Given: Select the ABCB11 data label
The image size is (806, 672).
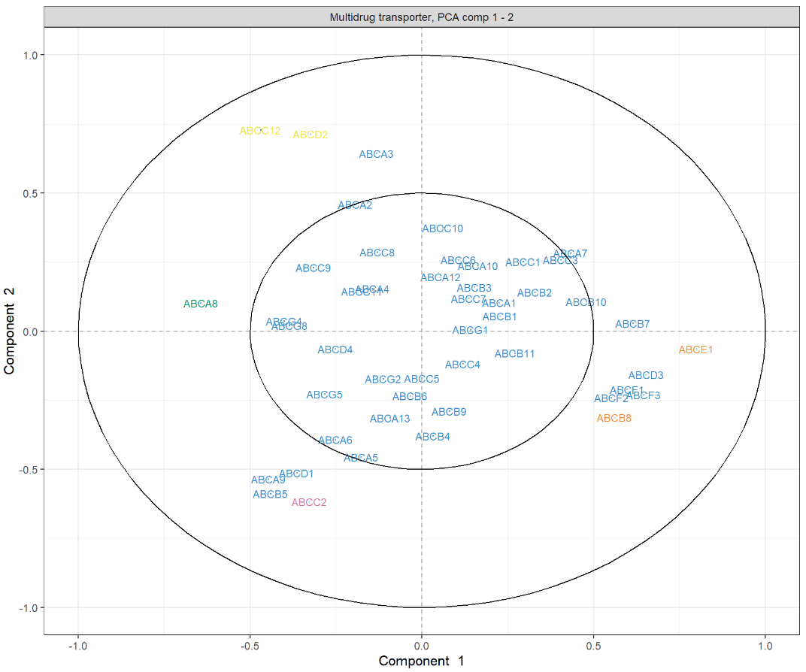Looking at the screenshot, I should (514, 354).
